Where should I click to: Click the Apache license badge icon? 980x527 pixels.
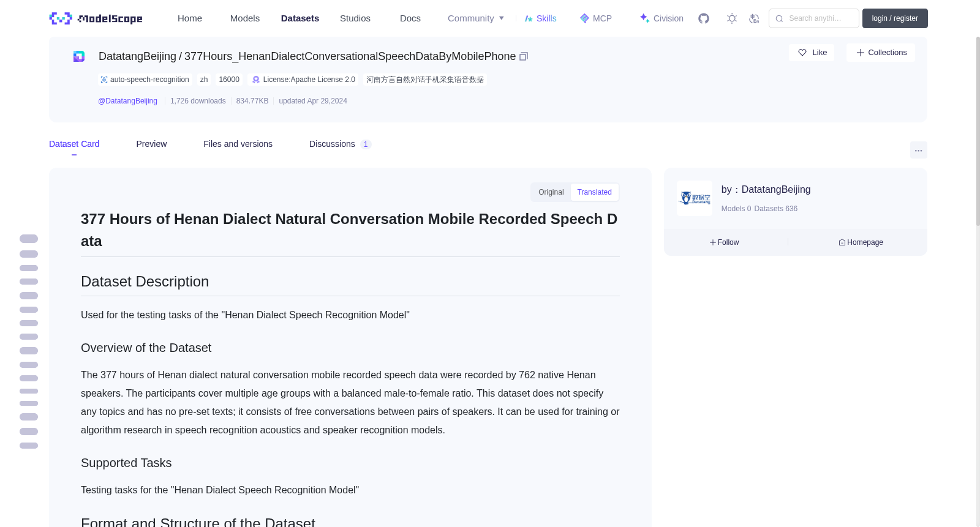pyautogui.click(x=256, y=80)
